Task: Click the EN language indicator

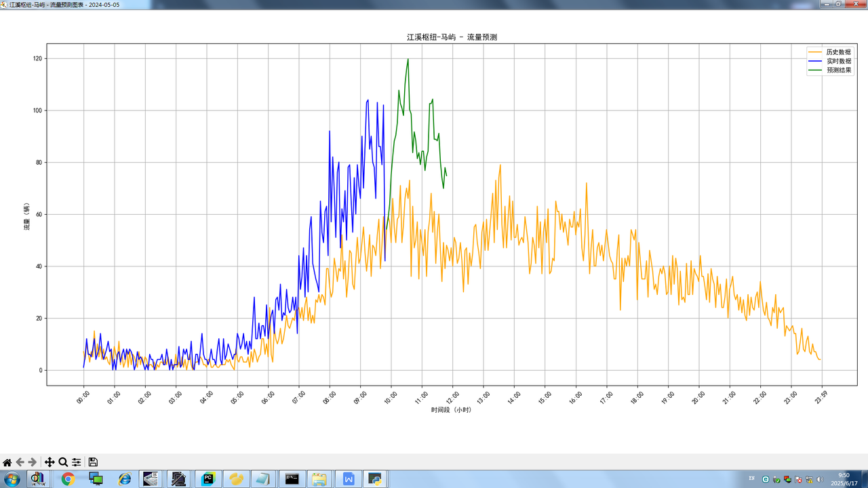Action: click(x=751, y=479)
